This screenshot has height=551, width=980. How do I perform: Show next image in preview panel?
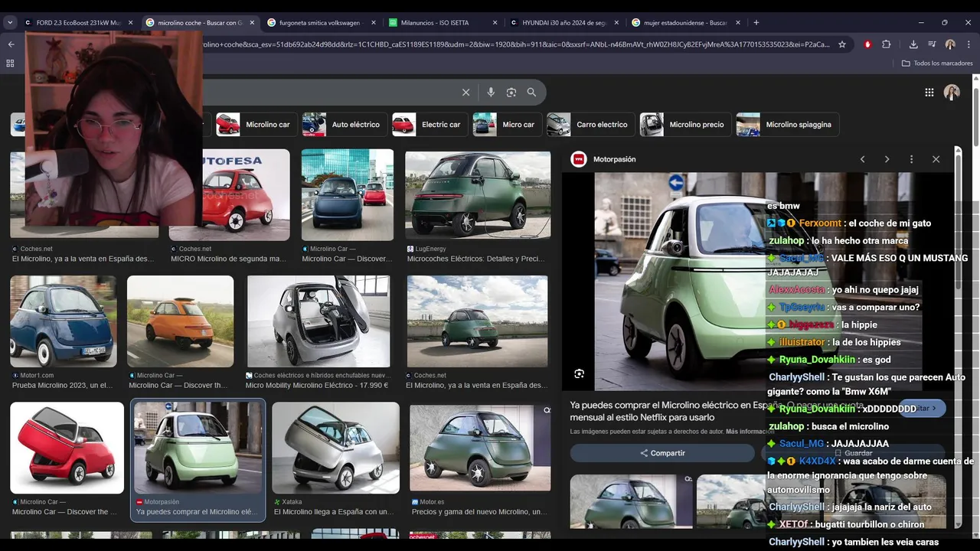point(887,159)
